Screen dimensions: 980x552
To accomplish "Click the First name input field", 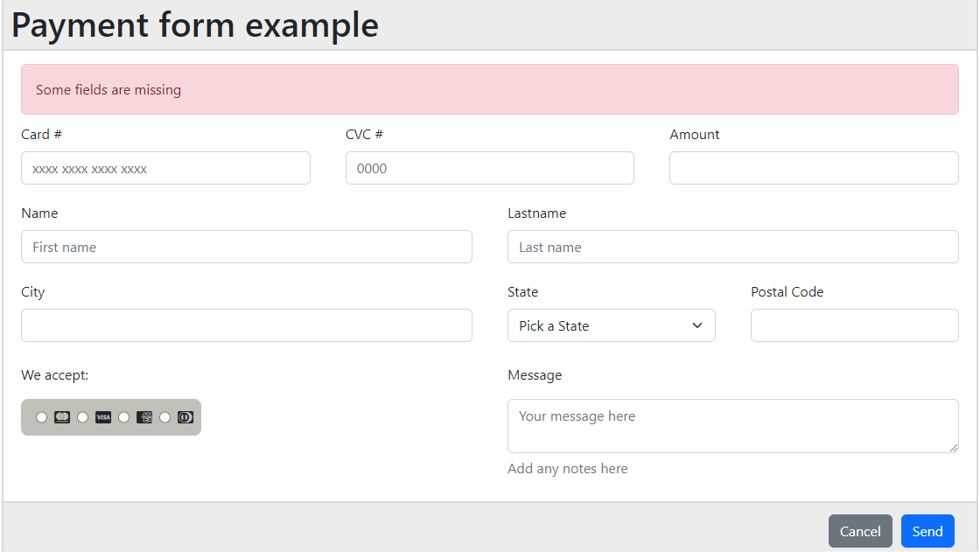I will [x=246, y=247].
